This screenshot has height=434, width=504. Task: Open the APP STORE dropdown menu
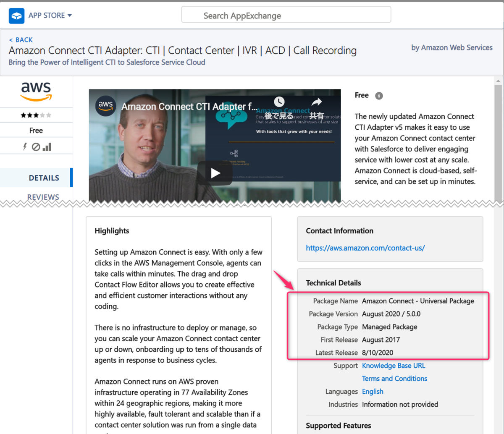click(x=50, y=16)
